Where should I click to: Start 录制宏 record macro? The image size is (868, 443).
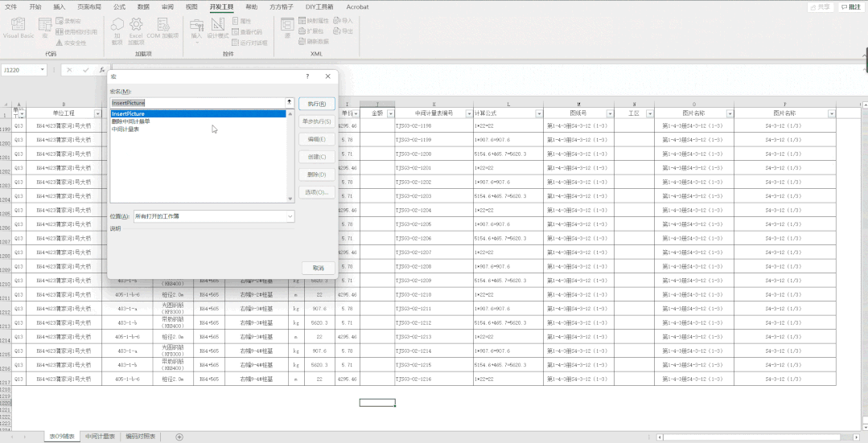69,21
